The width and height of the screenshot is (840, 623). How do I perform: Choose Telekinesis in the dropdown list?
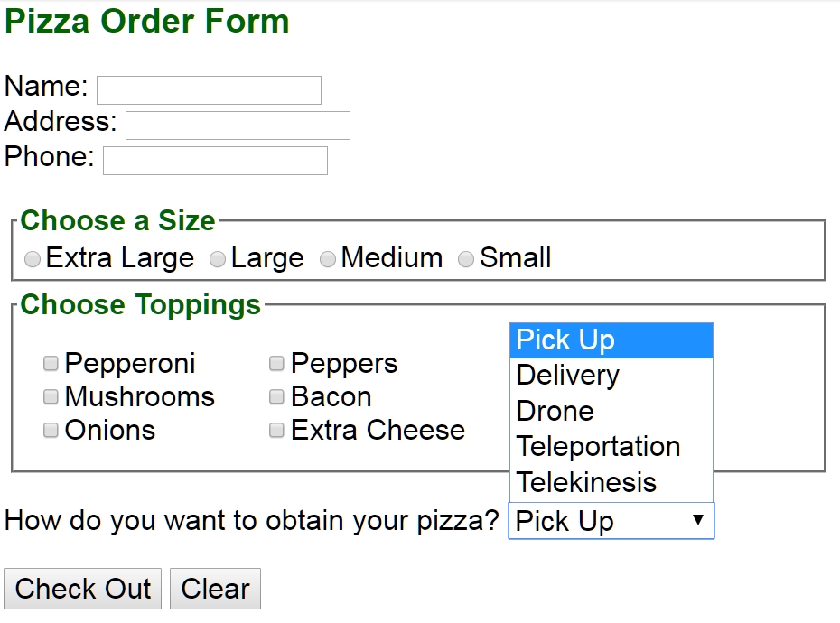(x=611, y=482)
